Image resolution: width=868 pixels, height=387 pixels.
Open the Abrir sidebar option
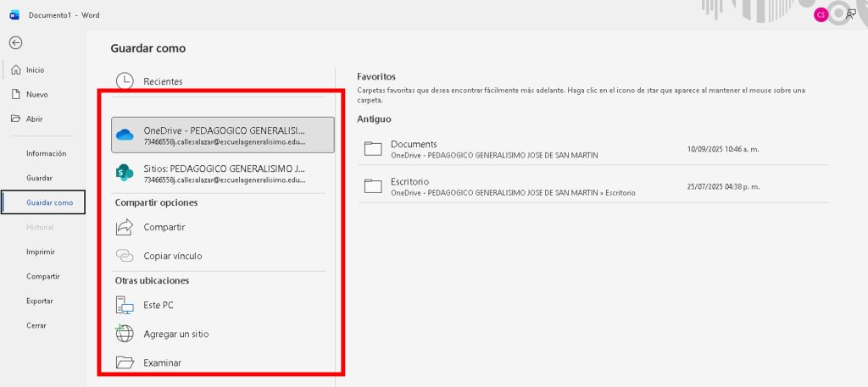coord(34,119)
